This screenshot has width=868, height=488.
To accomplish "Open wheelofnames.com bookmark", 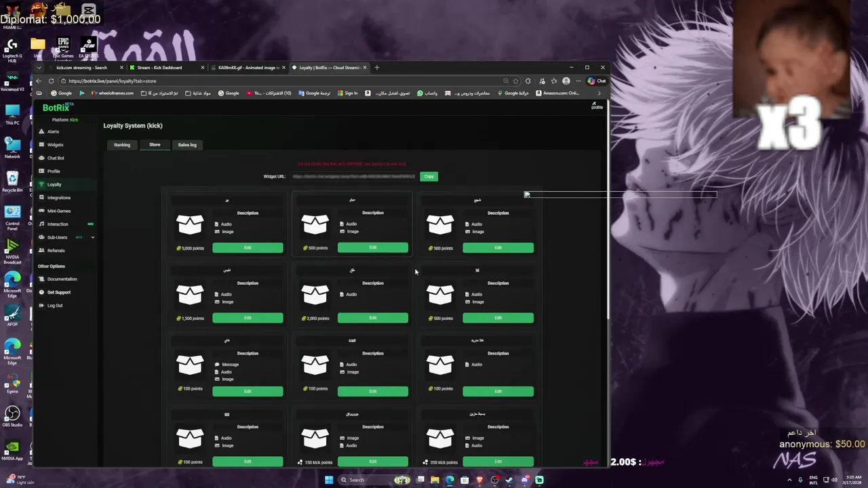I will coord(112,93).
